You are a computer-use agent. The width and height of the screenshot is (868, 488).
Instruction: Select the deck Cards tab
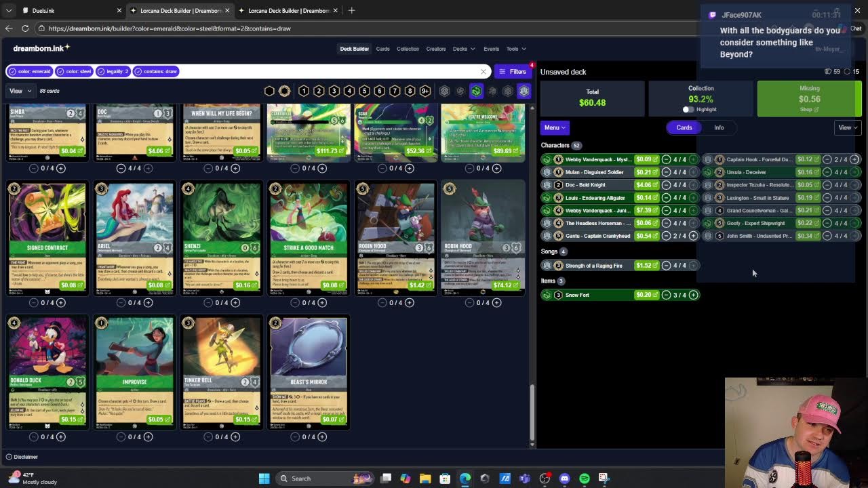[684, 127]
